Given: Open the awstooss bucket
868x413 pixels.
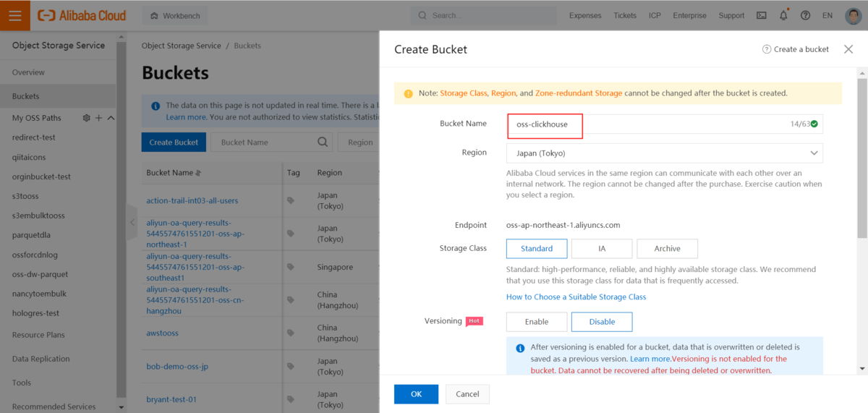Looking at the screenshot, I should tap(162, 333).
